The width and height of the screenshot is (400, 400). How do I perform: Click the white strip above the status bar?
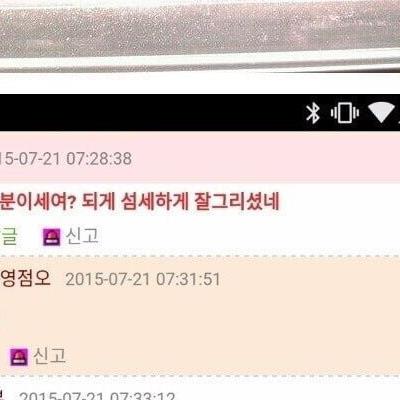coord(200,83)
